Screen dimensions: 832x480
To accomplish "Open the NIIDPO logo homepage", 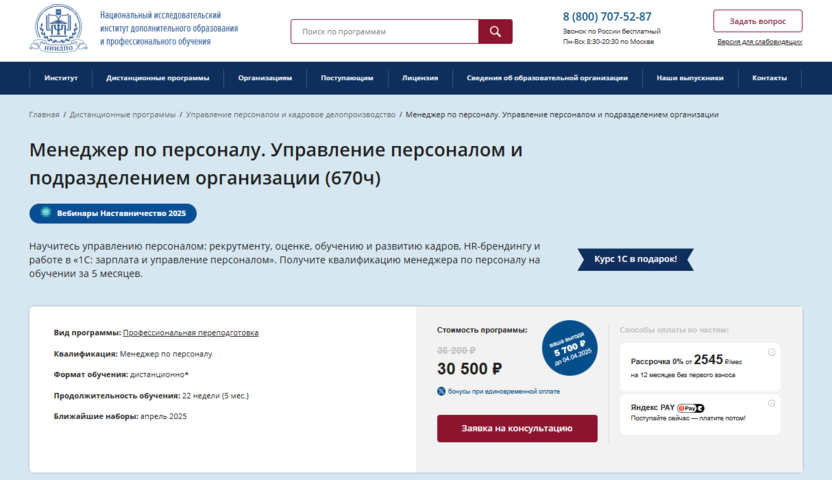I will (x=59, y=30).
